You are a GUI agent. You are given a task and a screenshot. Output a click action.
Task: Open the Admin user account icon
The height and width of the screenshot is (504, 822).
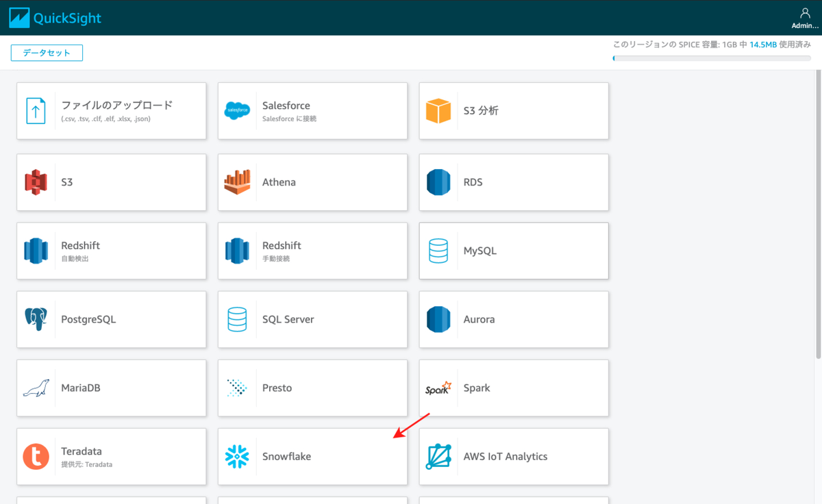805,13
